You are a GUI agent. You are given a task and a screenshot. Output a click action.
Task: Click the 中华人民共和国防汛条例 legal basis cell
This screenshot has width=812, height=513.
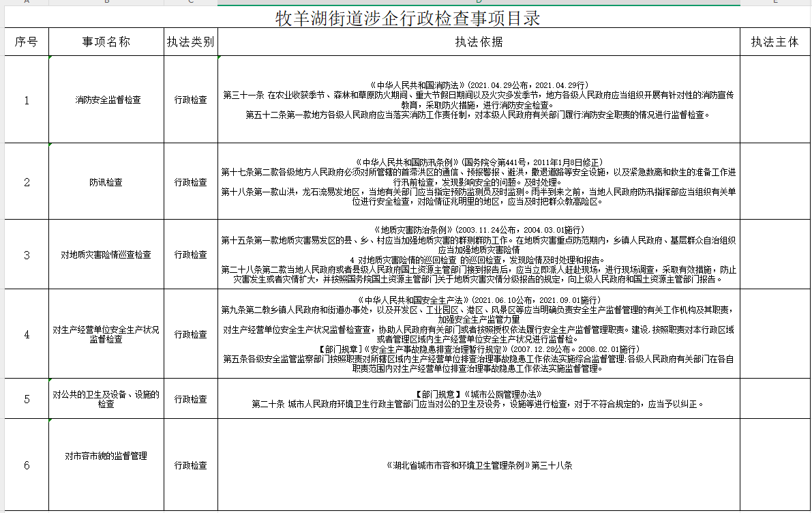478,182
